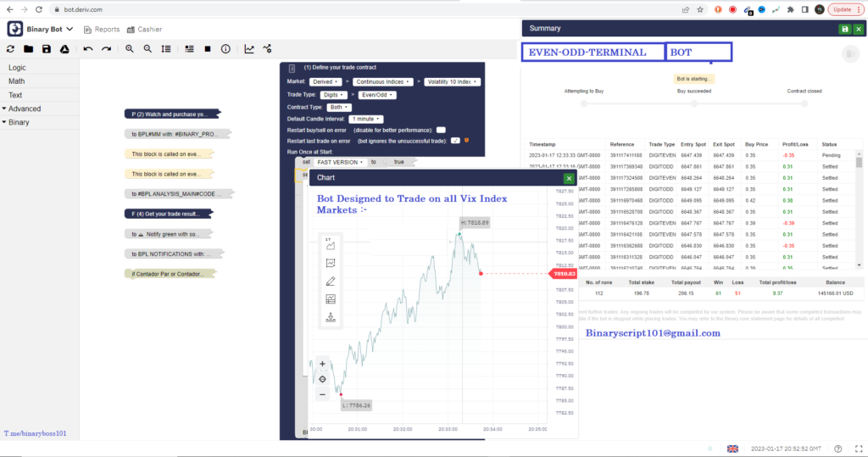Open the chart with line graph toolbar icon

[x=249, y=49]
